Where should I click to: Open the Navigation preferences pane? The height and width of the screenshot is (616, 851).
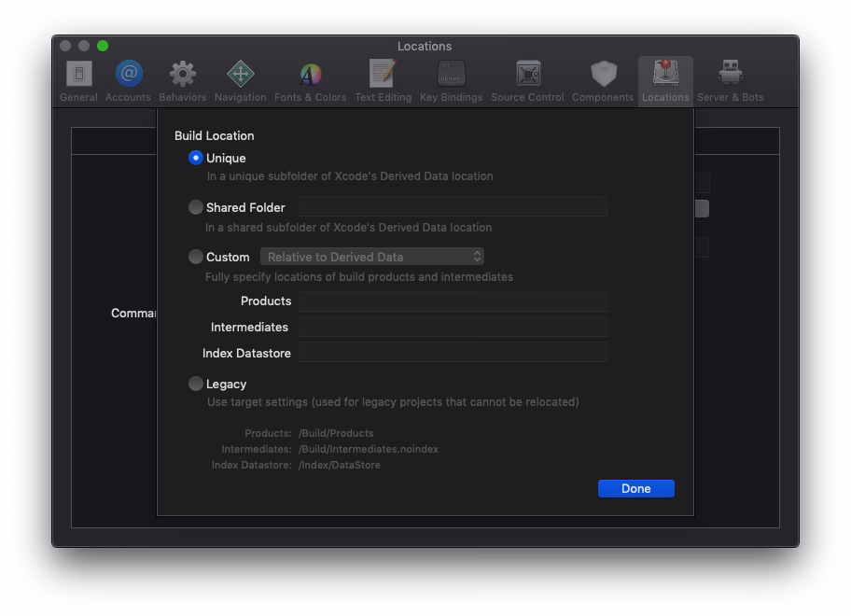tap(241, 74)
